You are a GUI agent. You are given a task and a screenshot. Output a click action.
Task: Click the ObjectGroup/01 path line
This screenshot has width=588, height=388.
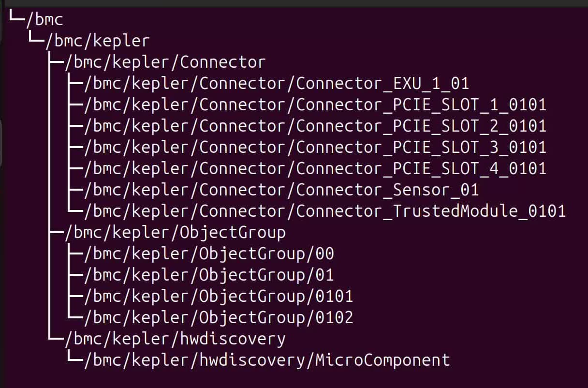click(x=208, y=275)
